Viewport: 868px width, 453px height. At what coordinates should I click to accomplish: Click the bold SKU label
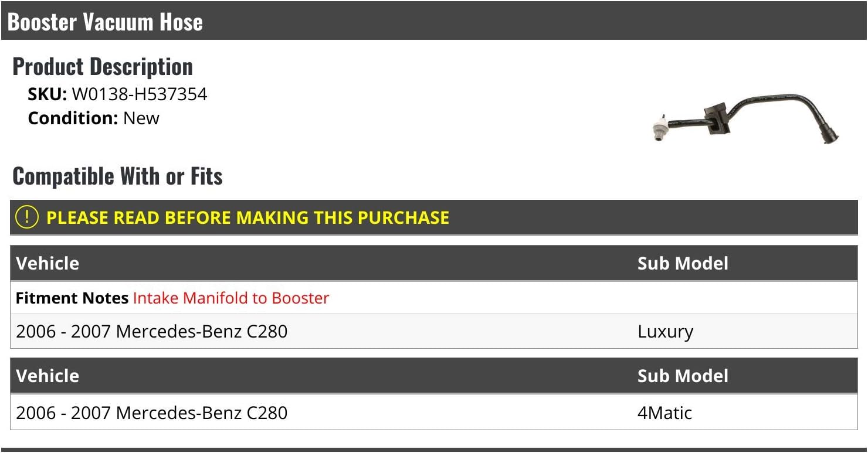click(48, 94)
